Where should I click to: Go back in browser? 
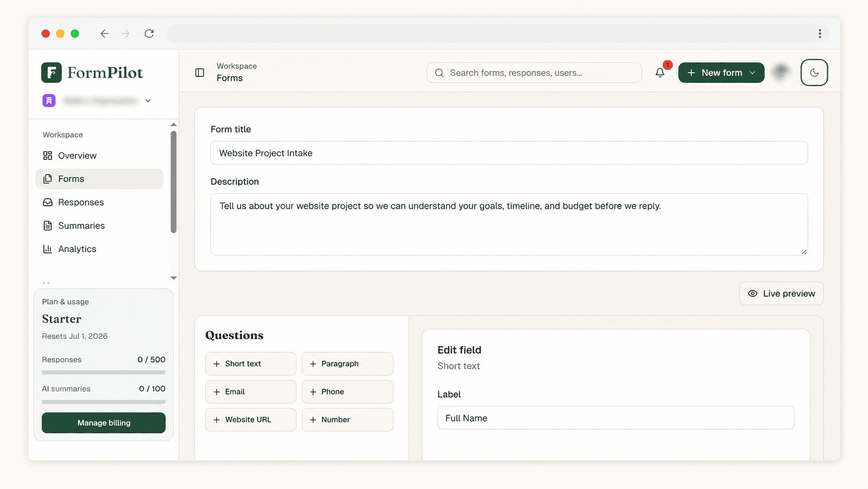pos(104,34)
